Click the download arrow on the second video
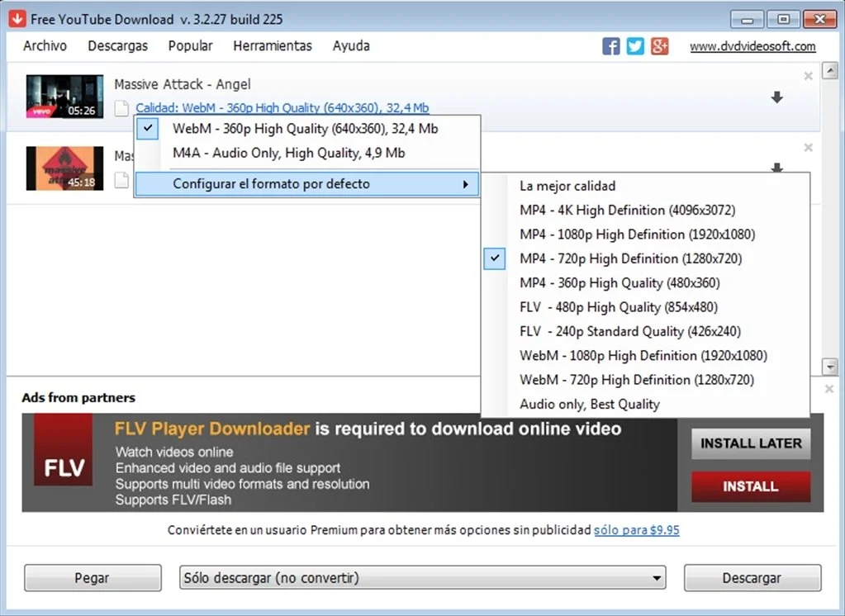This screenshot has height=616, width=845. [776, 168]
